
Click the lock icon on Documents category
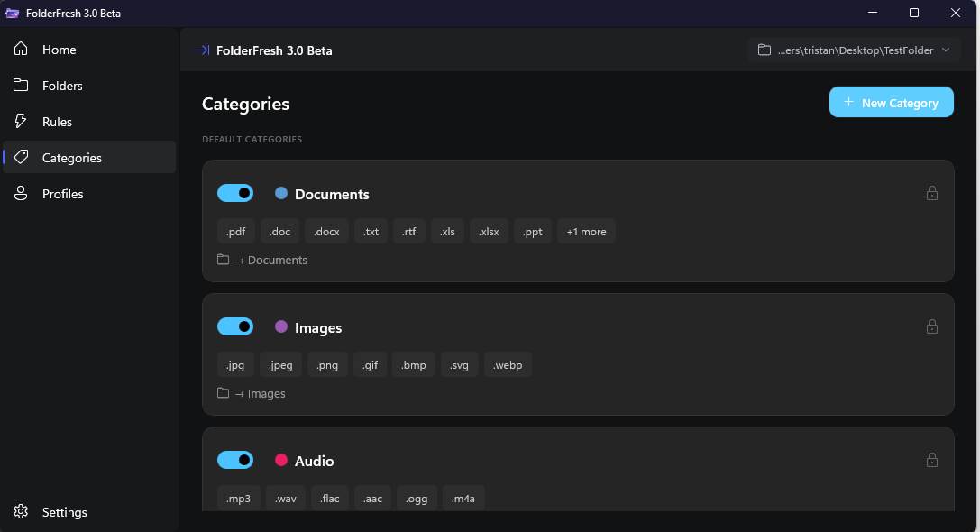(932, 193)
